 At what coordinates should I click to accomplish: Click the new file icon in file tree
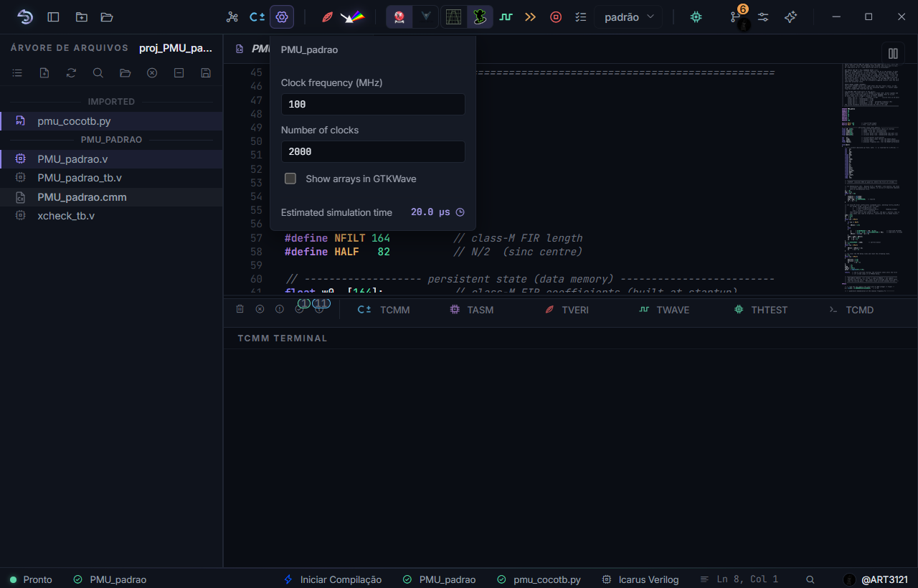44,72
